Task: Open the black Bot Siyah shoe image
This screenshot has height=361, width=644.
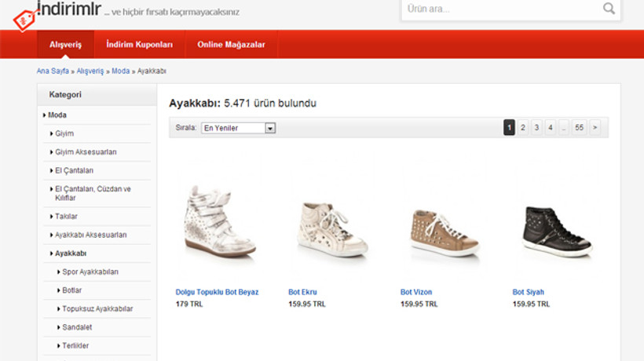Action: [556, 231]
